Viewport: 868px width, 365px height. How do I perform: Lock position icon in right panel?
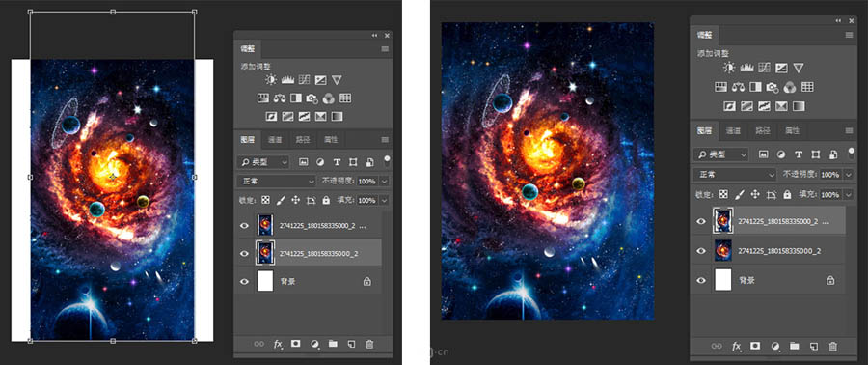(x=754, y=194)
